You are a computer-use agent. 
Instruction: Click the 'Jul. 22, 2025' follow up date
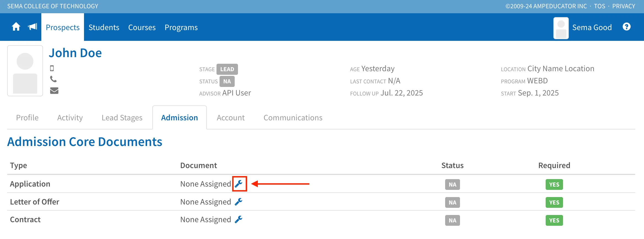402,93
